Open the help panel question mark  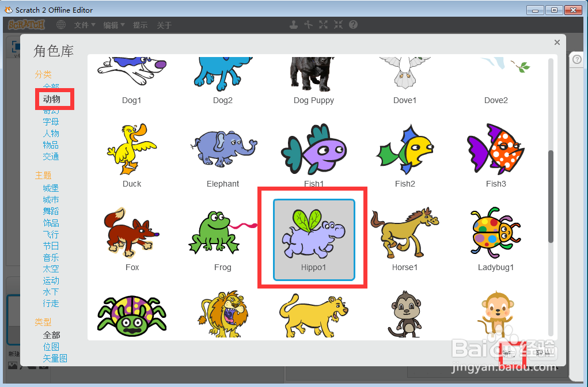tap(576, 59)
